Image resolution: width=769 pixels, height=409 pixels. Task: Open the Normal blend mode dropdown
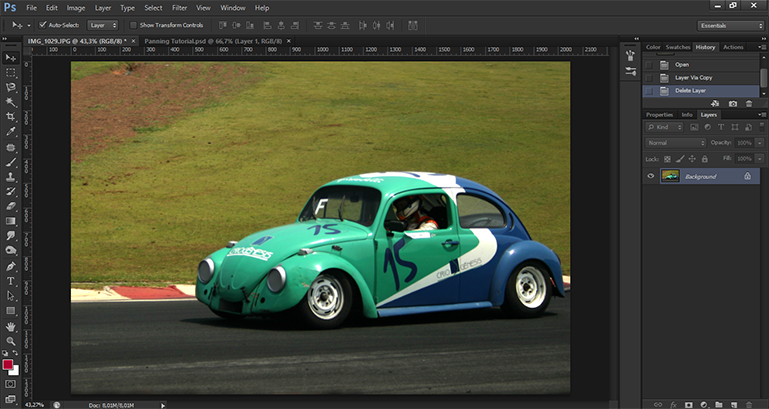coord(676,143)
